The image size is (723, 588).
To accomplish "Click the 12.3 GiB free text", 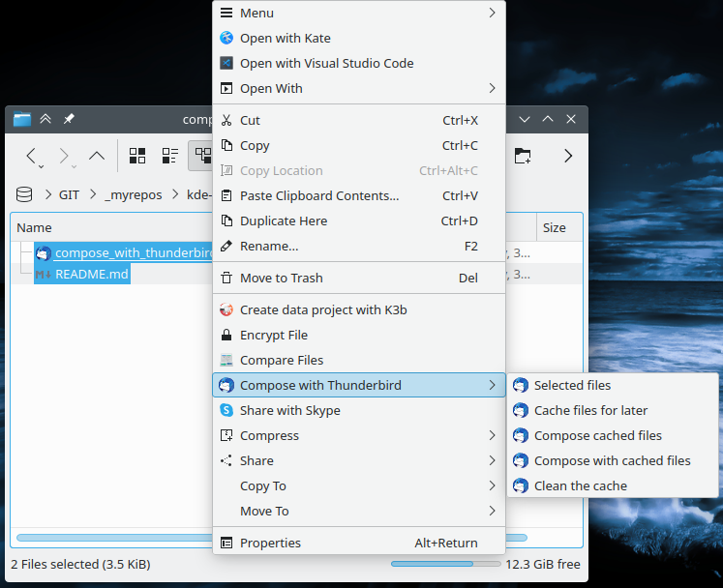I will 543,565.
